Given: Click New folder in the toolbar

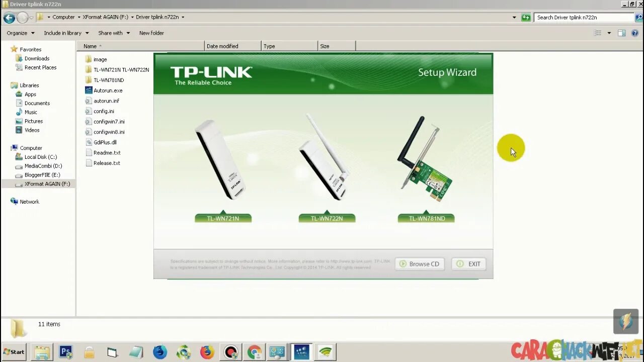Looking at the screenshot, I should 151,33.
